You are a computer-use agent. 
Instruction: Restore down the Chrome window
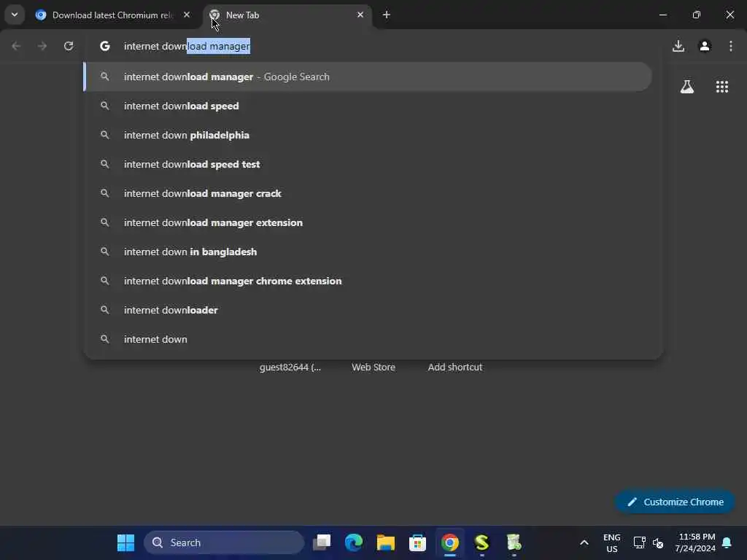[x=697, y=15]
